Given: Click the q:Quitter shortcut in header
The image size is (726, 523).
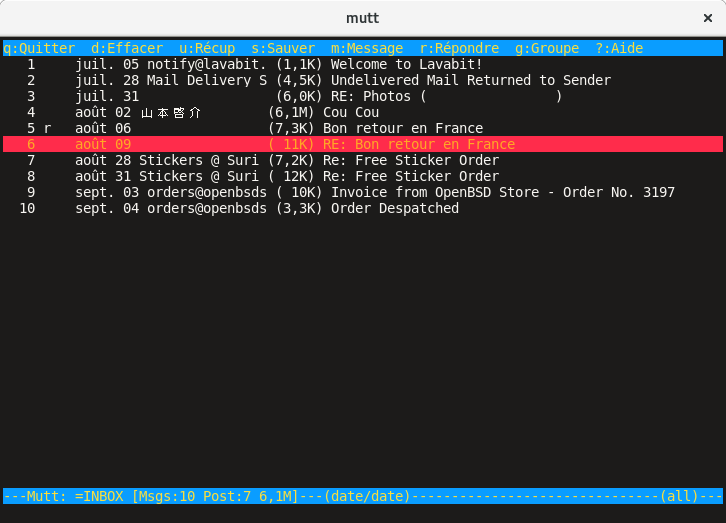Looking at the screenshot, I should [39, 48].
